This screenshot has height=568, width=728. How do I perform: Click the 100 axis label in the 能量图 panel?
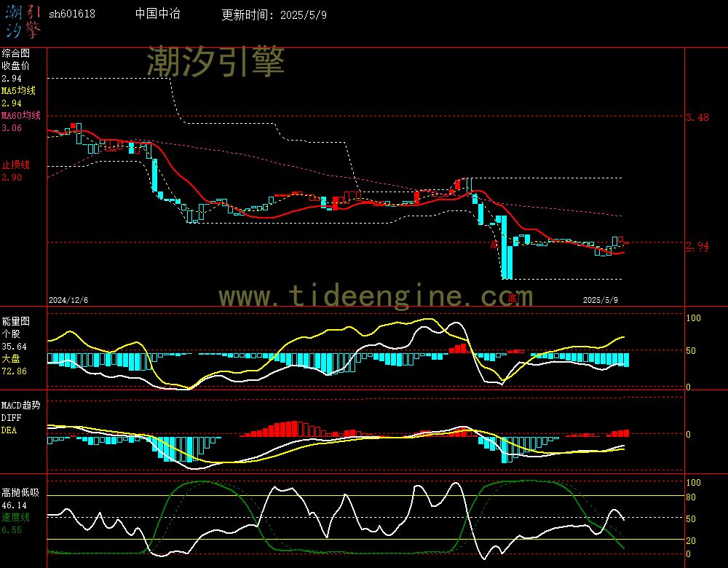point(693,318)
